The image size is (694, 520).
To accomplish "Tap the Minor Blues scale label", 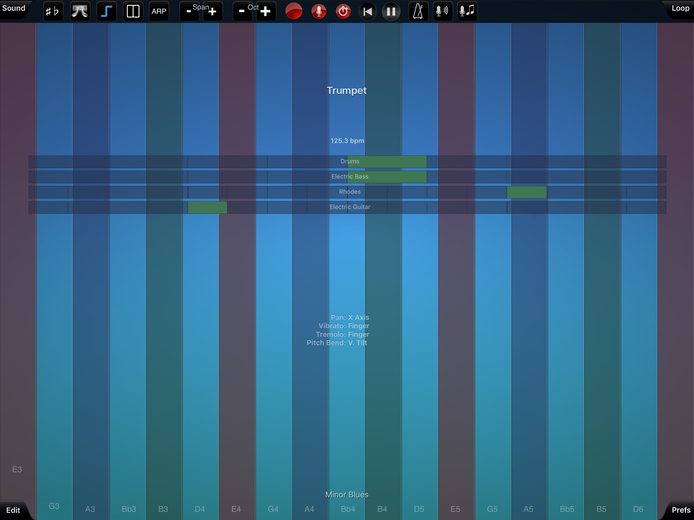I will click(347, 494).
